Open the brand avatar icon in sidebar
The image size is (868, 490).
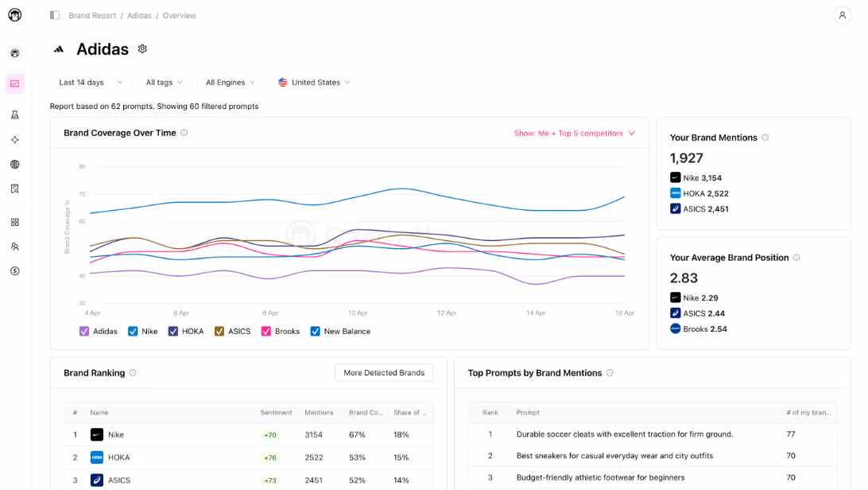pos(15,53)
